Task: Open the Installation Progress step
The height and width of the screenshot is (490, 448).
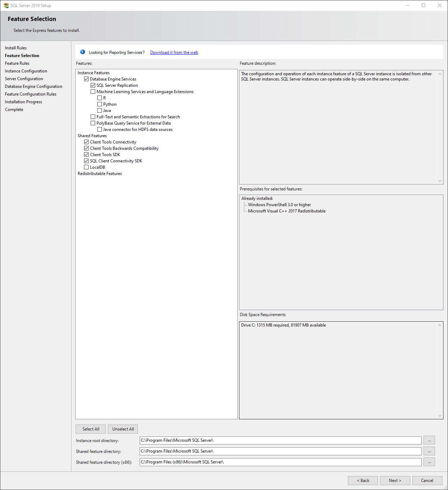Action: tap(23, 102)
